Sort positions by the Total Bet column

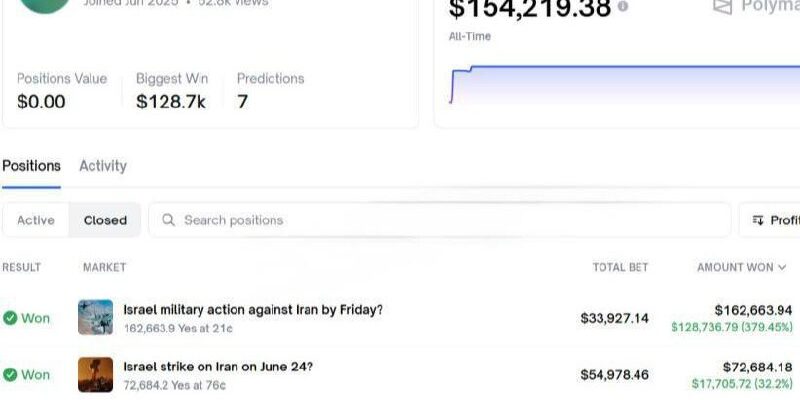620,267
